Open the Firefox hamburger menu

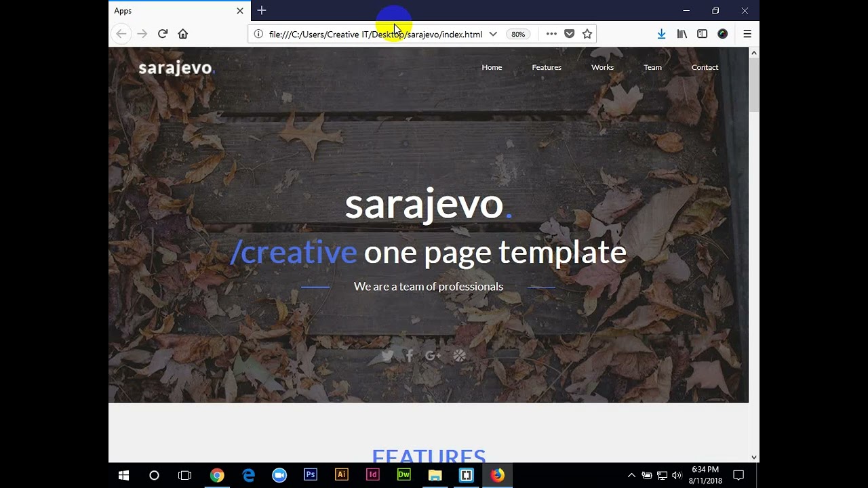(747, 33)
